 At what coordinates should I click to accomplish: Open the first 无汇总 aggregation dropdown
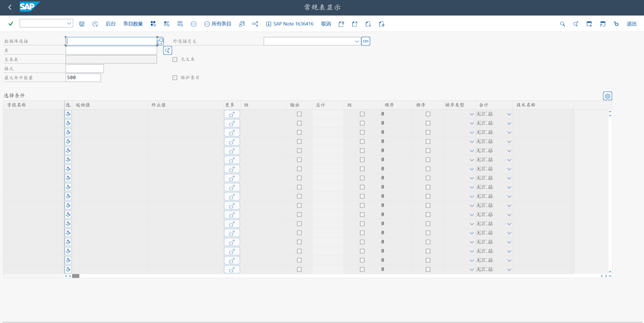point(509,114)
